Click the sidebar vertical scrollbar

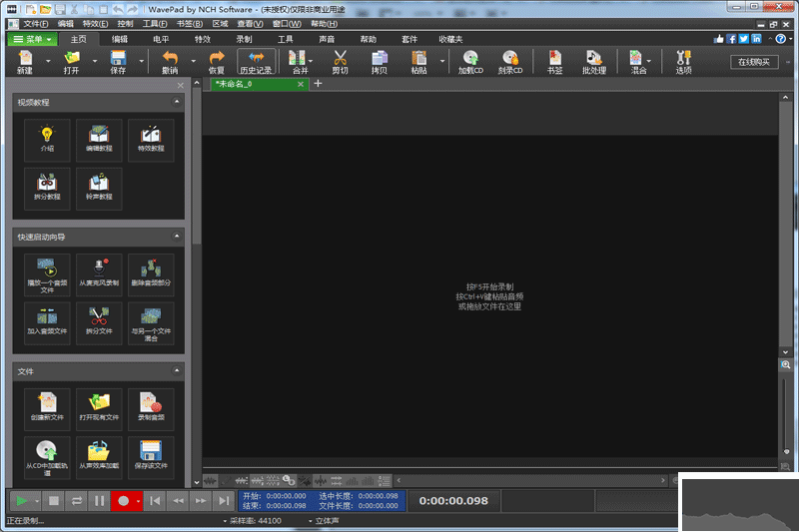[196, 170]
